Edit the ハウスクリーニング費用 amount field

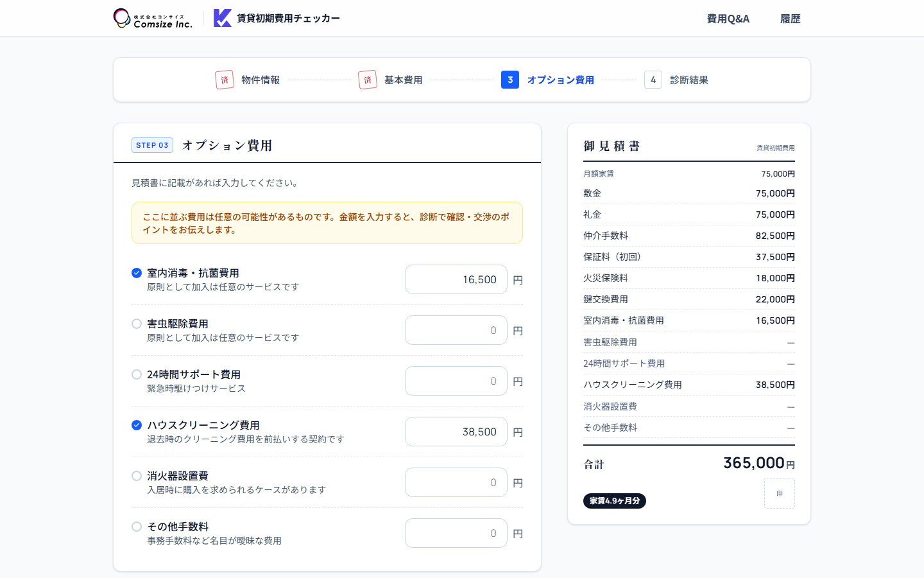click(x=456, y=432)
